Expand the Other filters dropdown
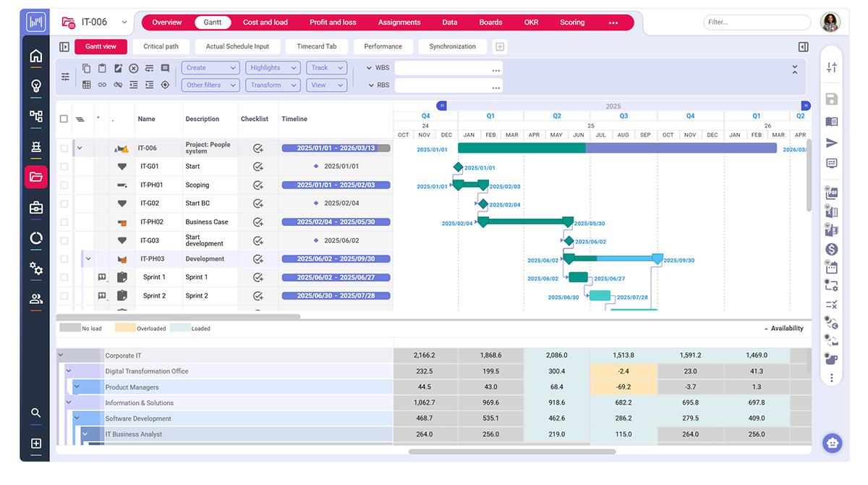Image resolution: width=868 pixels, height=485 pixels. tap(210, 85)
